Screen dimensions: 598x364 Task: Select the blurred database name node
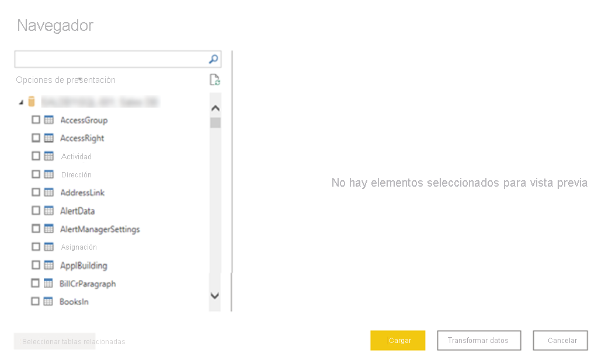coord(100,101)
